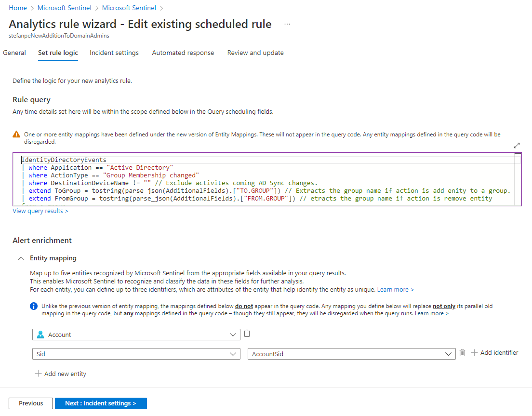Viewport: 532px width, 416px height.
Task: Expand the rule query editor to full screen
Action: point(517,146)
